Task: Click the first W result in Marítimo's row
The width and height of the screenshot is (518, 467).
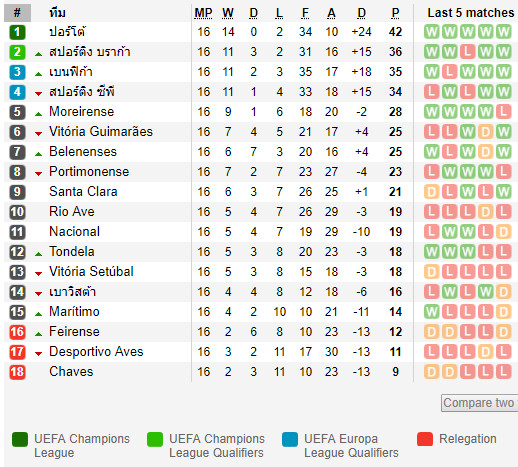Action: pyautogui.click(x=432, y=312)
